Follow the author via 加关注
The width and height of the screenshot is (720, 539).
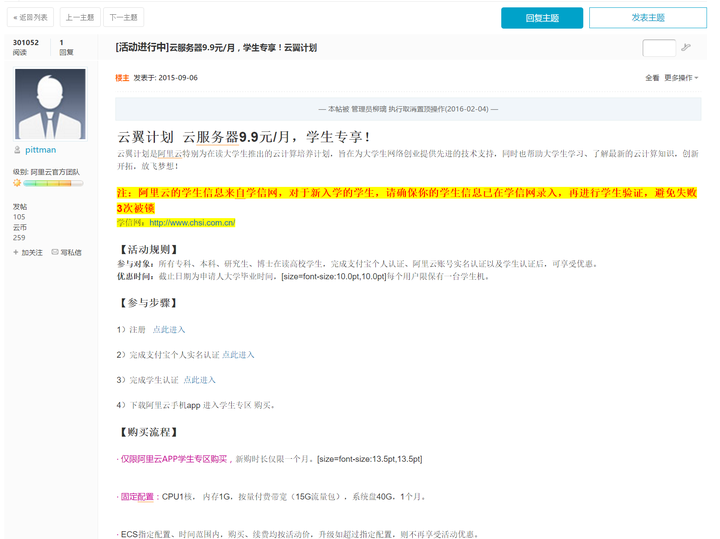pyautogui.click(x=28, y=253)
